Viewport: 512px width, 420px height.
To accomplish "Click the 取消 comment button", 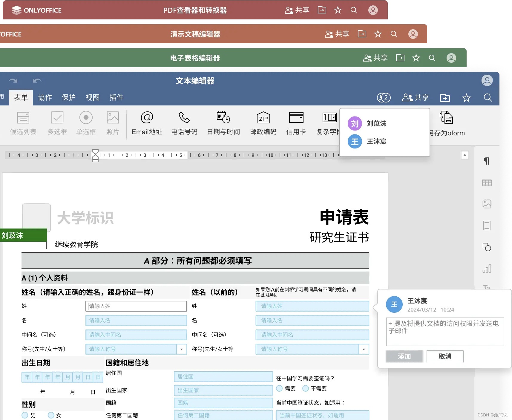I will (445, 356).
